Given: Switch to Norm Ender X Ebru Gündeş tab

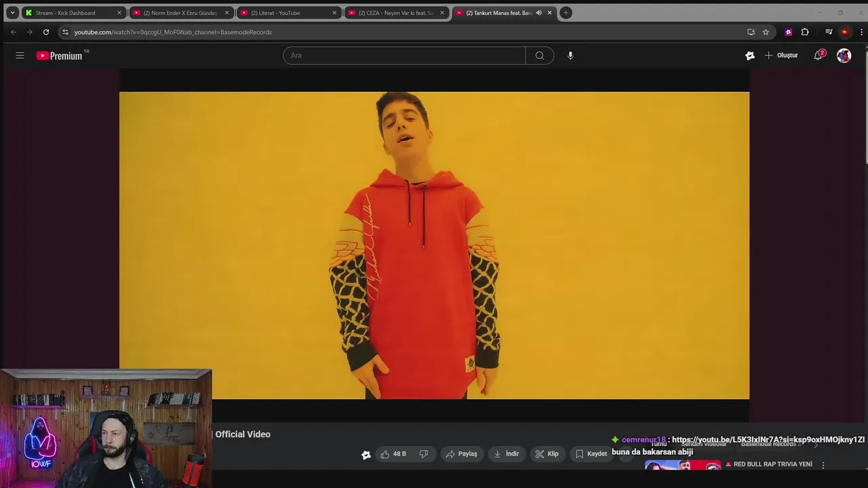Looking at the screenshot, I should click(180, 13).
